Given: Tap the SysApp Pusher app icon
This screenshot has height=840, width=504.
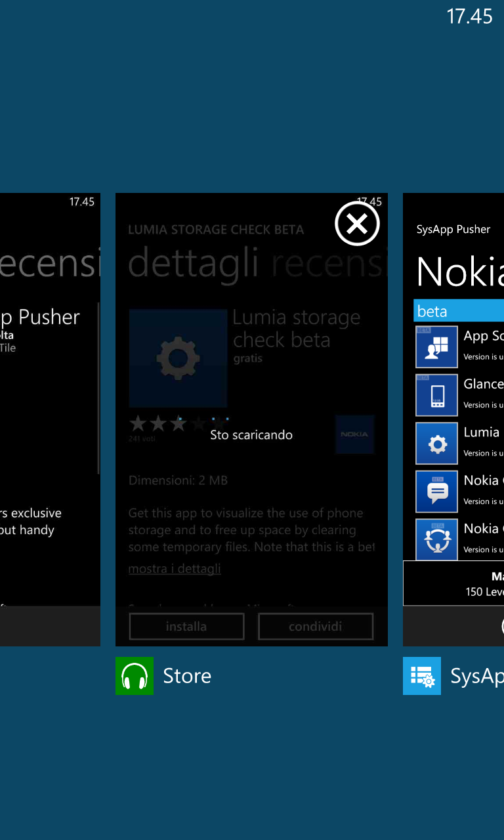Looking at the screenshot, I should [422, 676].
